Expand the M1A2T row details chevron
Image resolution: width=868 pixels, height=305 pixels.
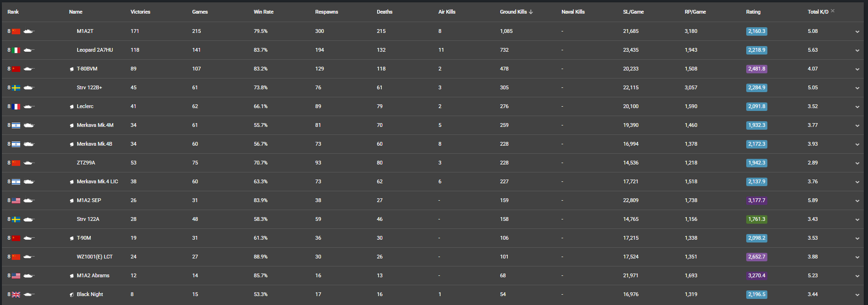click(857, 32)
